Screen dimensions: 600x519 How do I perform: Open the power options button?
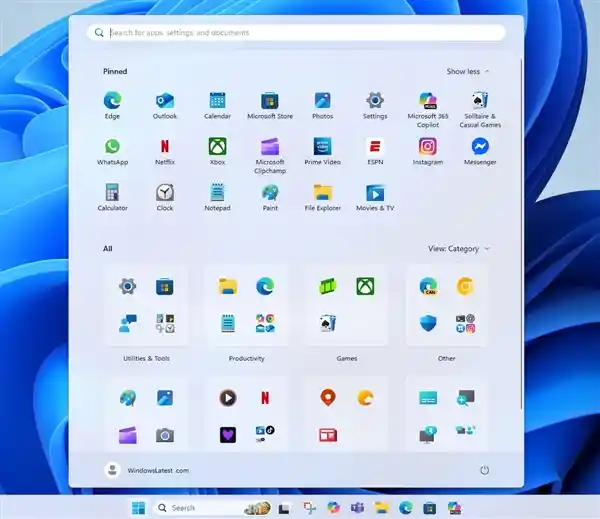coord(484,470)
